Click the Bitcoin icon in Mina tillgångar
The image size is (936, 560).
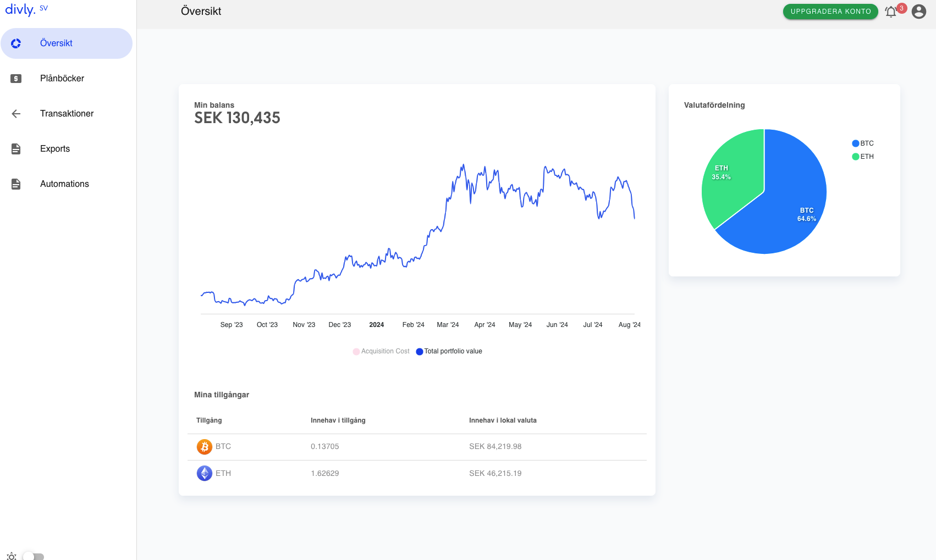pos(204,447)
